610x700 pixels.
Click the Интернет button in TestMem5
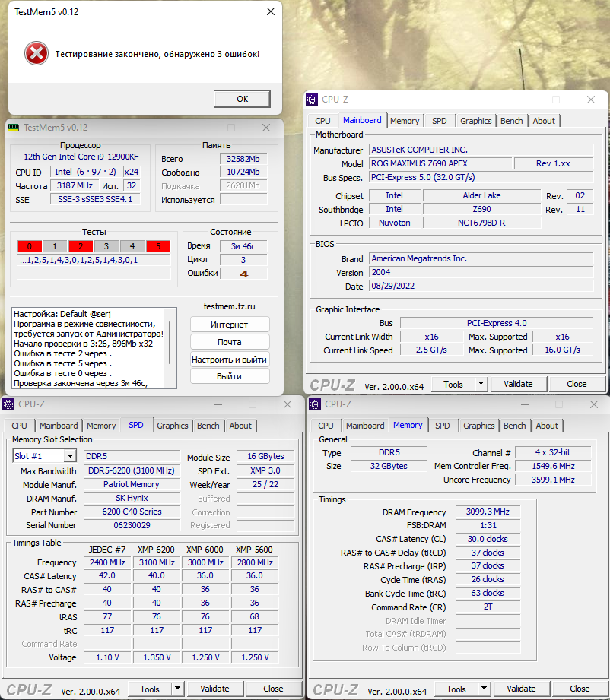click(x=230, y=325)
